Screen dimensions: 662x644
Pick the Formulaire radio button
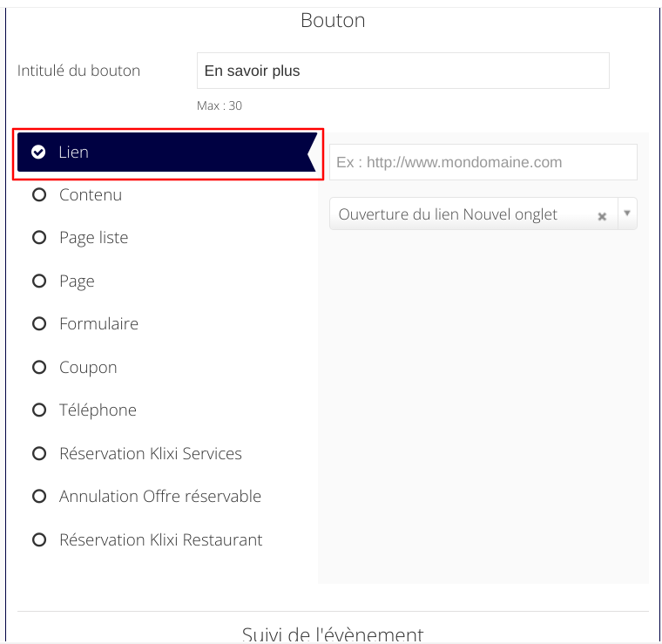pos(38,324)
